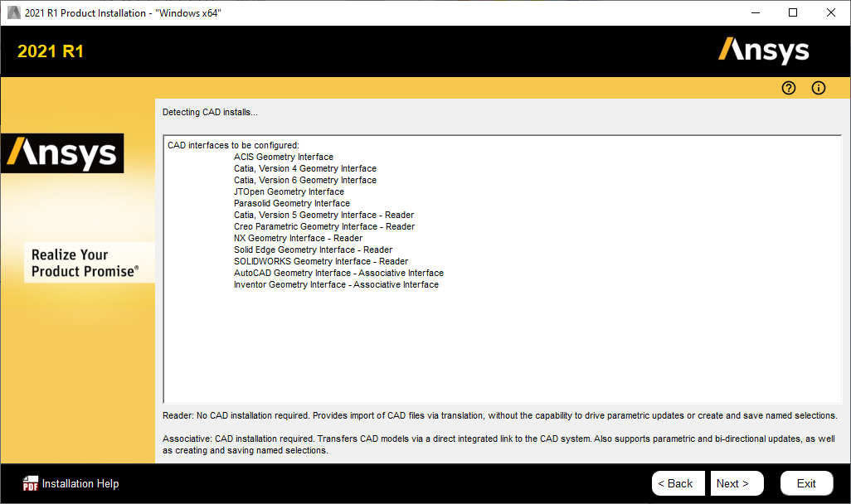Open the Installation Help link
Image resolution: width=851 pixels, height=504 pixels.
pos(80,484)
